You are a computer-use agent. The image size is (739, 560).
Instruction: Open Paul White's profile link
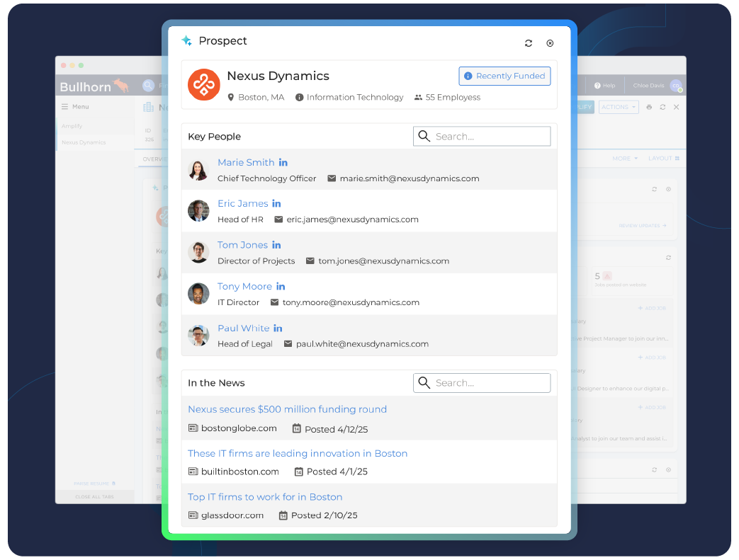244,328
